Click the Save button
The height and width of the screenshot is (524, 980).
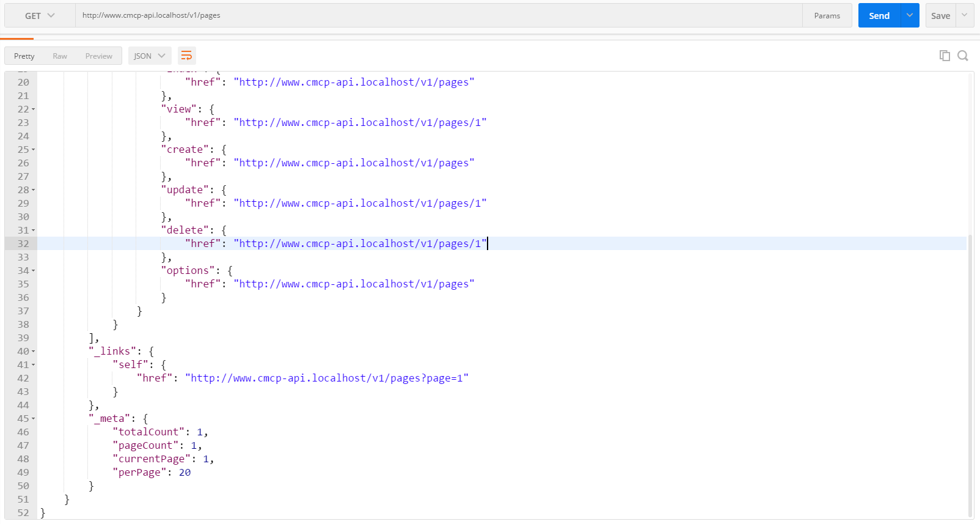[940, 16]
